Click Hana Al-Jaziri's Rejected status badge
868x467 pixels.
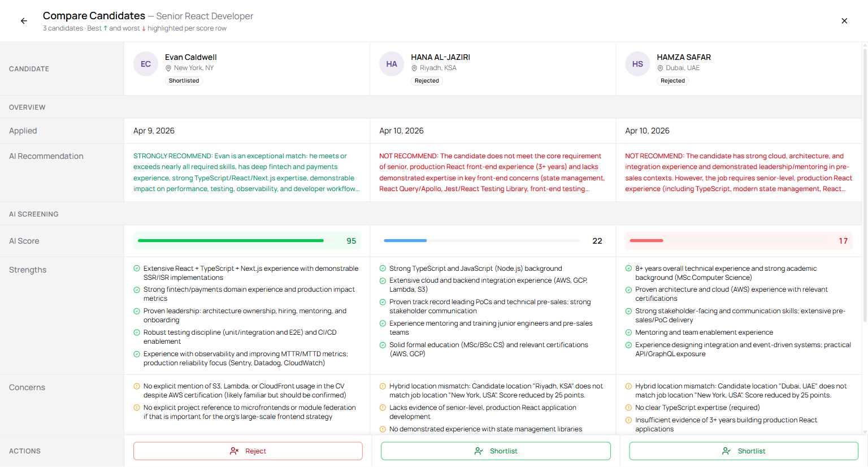click(x=427, y=81)
